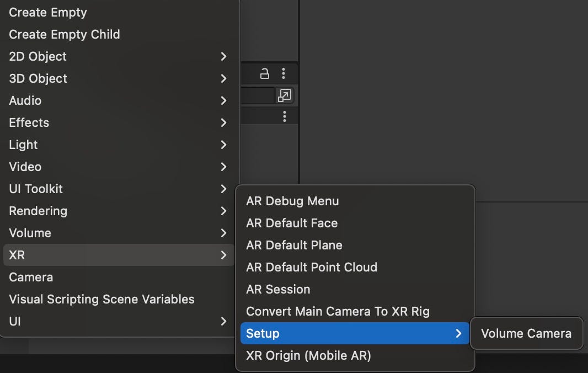Add AR Default Plane object
Viewport: 588px width, 373px height.
point(294,245)
